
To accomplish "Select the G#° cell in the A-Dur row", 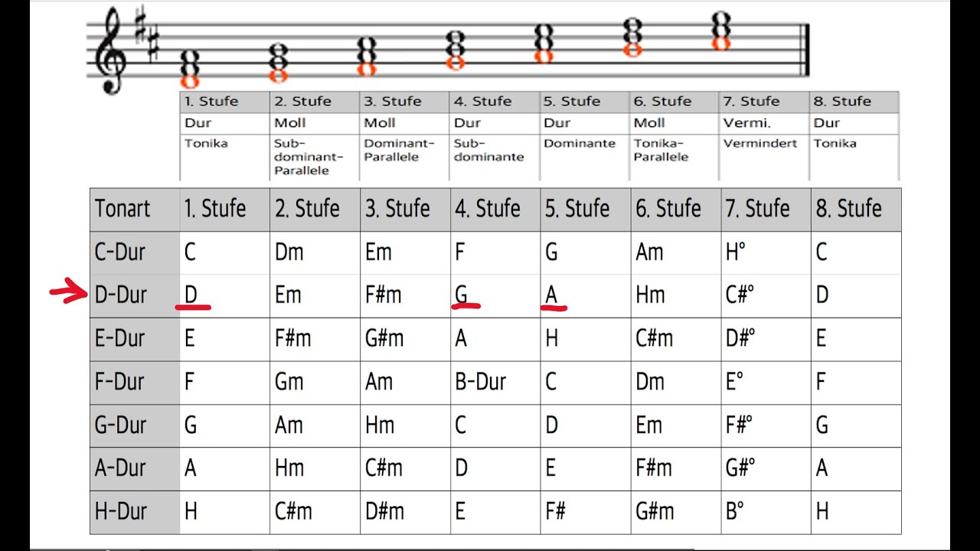I will point(740,468).
